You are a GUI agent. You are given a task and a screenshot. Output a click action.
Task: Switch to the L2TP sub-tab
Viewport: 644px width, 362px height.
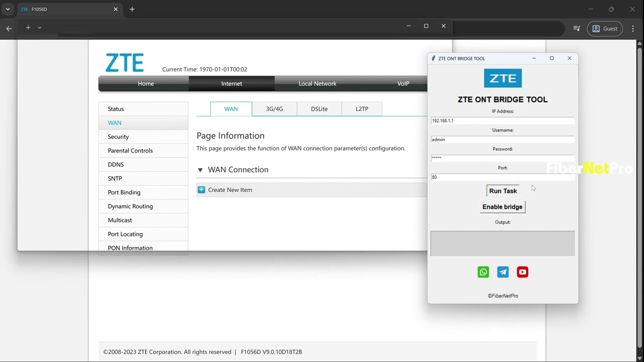tap(362, 109)
